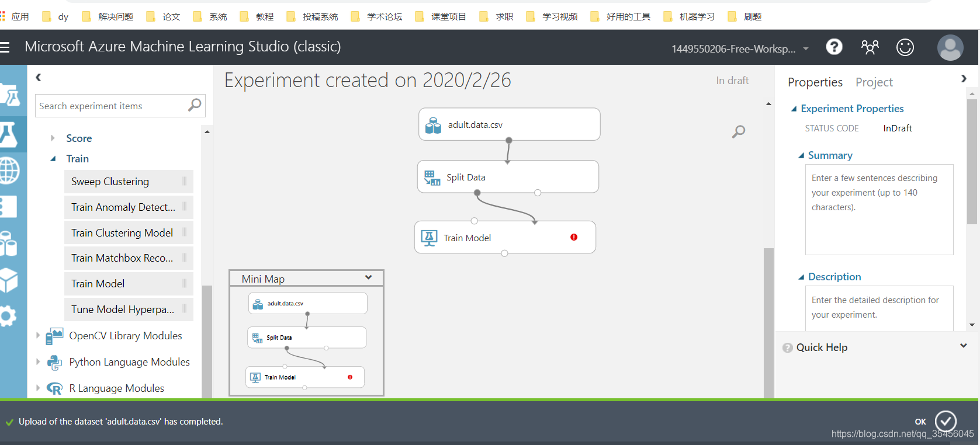Select the Tune Model Hyperparameters module
Viewport: 980px width, 445px height.
tap(129, 310)
